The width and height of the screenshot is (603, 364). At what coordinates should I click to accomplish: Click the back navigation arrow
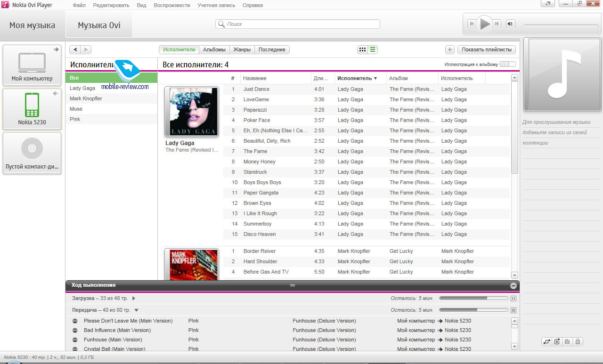click(x=75, y=49)
